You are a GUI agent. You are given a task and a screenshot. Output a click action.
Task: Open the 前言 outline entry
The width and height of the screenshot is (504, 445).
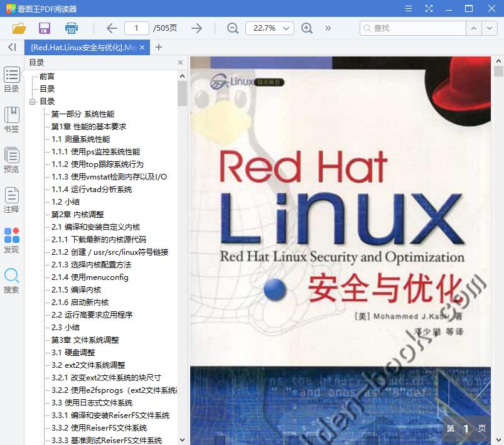(x=47, y=76)
